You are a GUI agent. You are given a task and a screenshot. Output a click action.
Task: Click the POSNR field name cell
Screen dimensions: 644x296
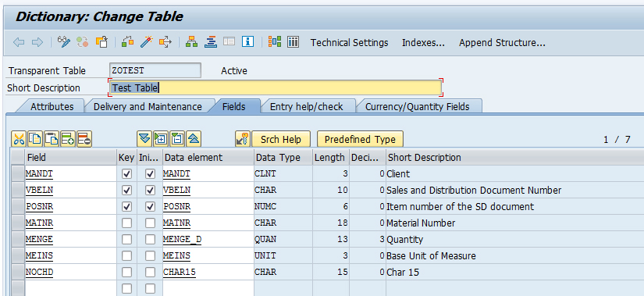(70, 206)
